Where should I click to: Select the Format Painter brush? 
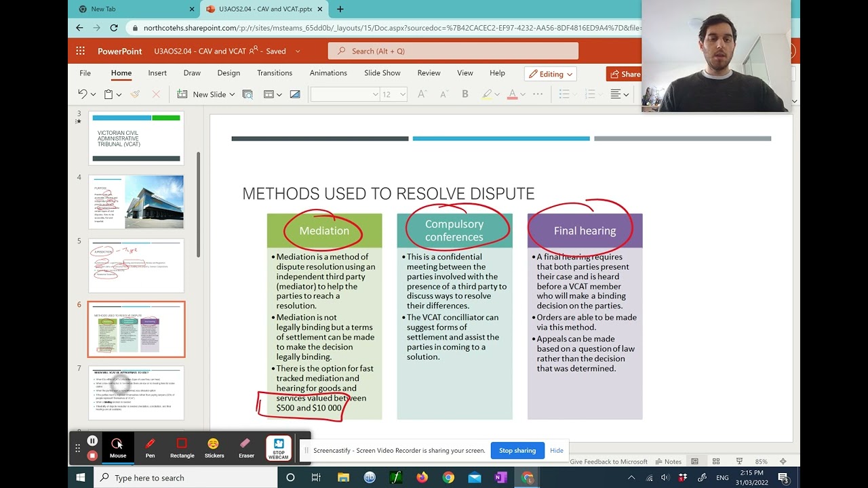point(135,94)
